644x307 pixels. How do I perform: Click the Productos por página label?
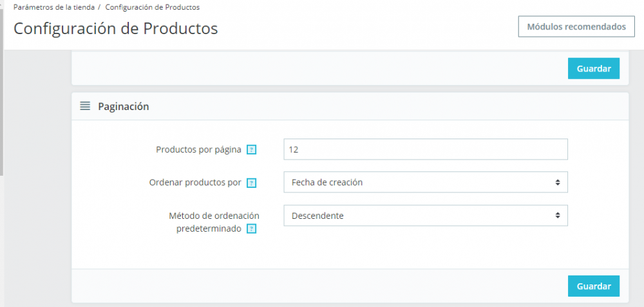198,149
